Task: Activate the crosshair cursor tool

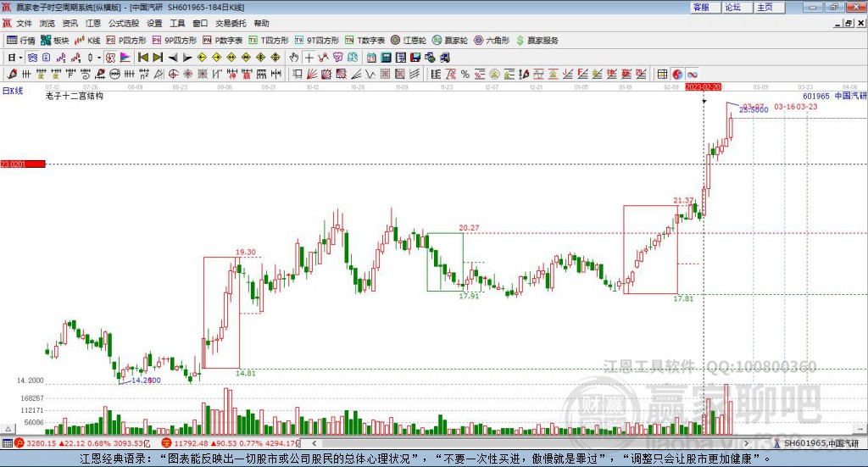Action: click(x=309, y=58)
